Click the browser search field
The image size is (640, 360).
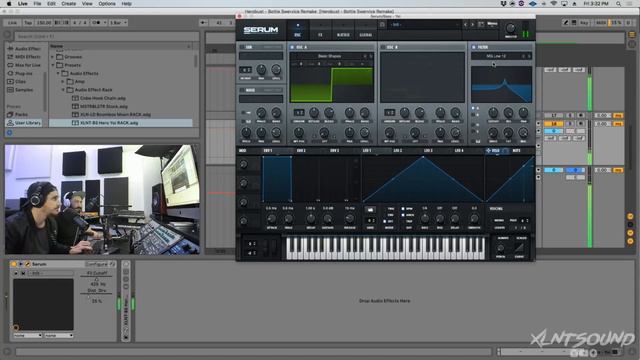tap(106, 36)
